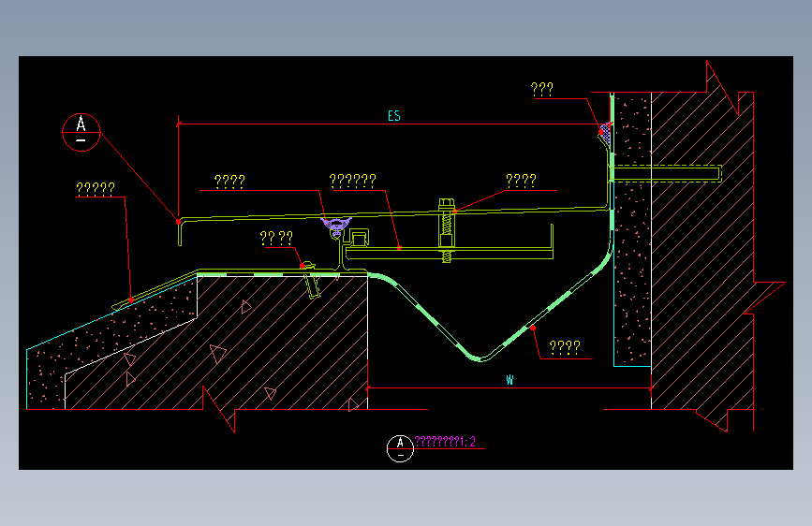Screen dimensions: 812x526
Task: Select the ????? label pointing to sloped flashing
Action: tap(96, 188)
